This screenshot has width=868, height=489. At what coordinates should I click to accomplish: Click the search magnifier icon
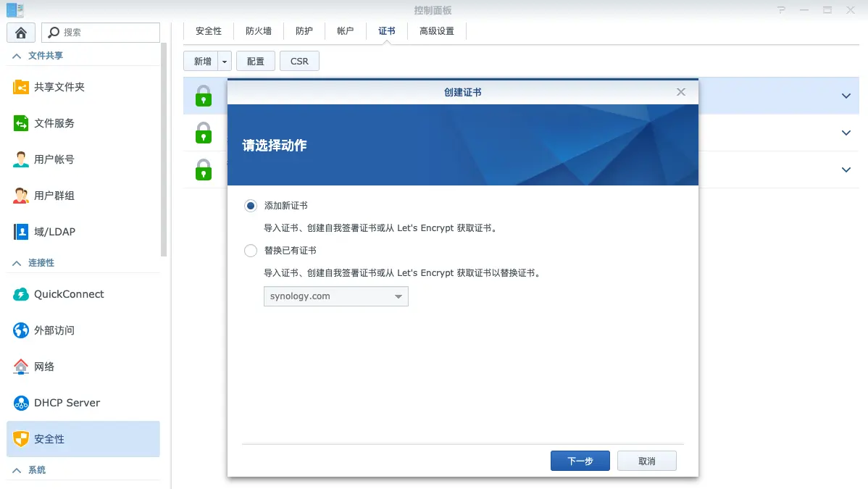53,33
